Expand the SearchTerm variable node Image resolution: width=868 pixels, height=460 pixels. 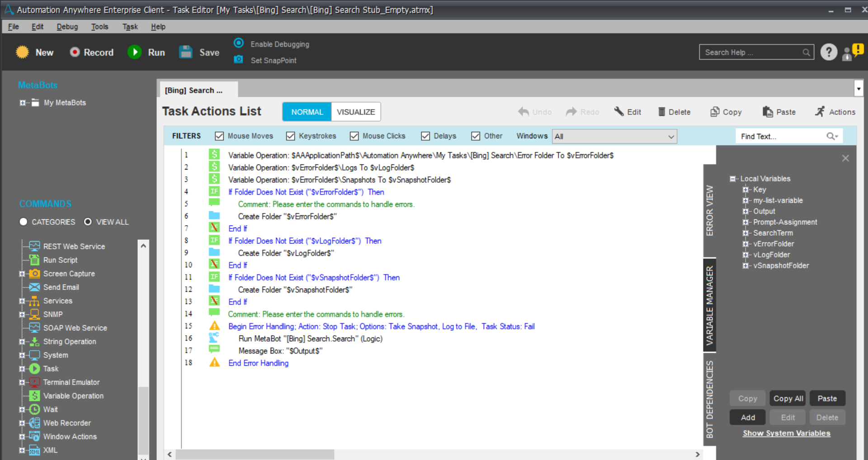745,233
